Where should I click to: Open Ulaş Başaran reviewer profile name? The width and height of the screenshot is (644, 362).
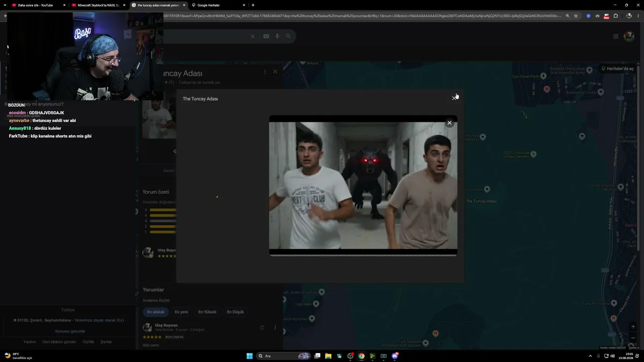point(166,325)
